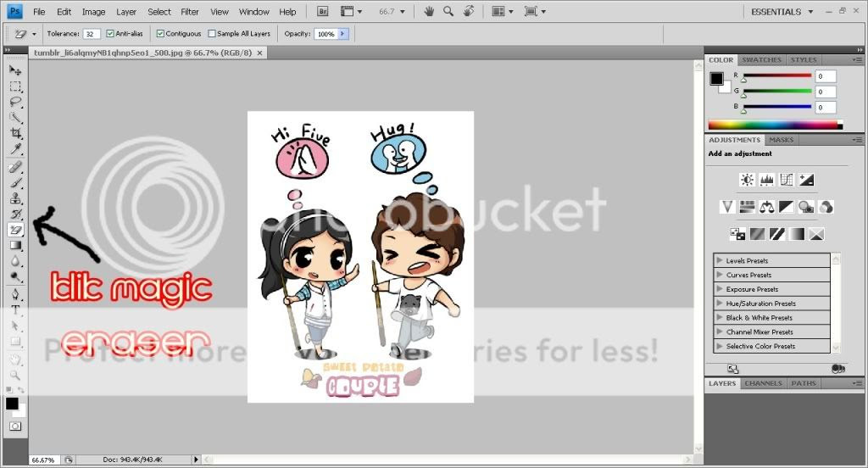This screenshot has height=468, width=868.
Task: Add an Exposure adjustment
Action: pos(807,180)
